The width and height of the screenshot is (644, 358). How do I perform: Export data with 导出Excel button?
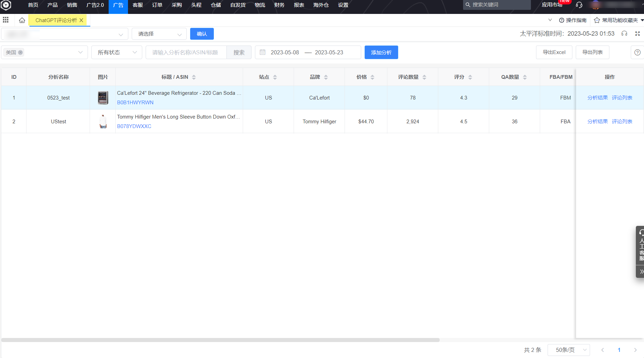tap(554, 52)
